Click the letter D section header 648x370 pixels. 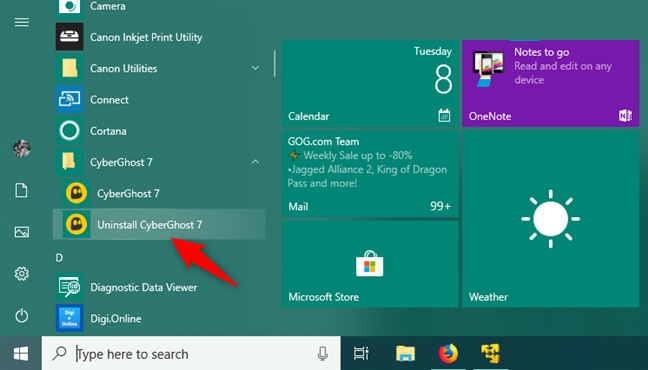59,258
